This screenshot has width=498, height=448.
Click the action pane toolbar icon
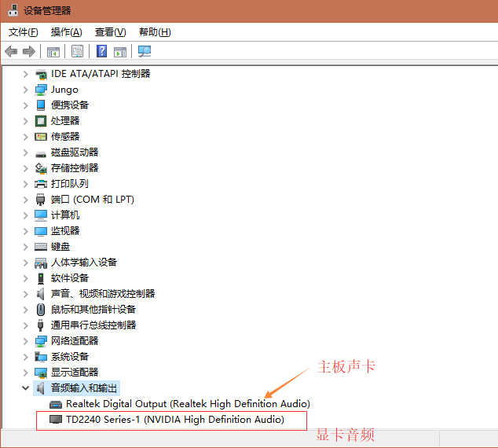coord(120,51)
